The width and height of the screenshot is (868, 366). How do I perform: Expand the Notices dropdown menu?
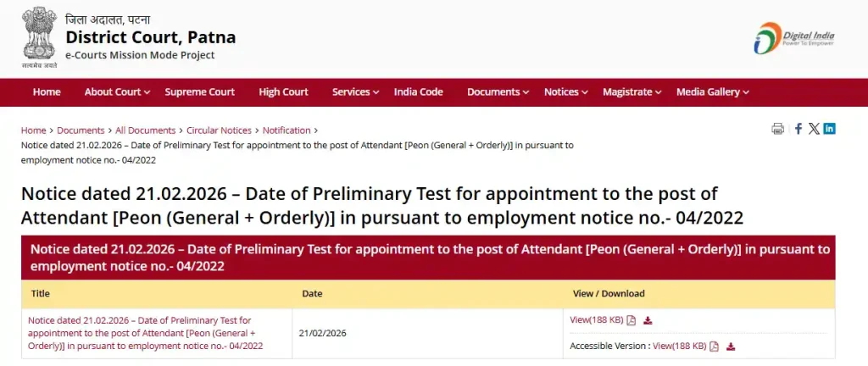566,91
